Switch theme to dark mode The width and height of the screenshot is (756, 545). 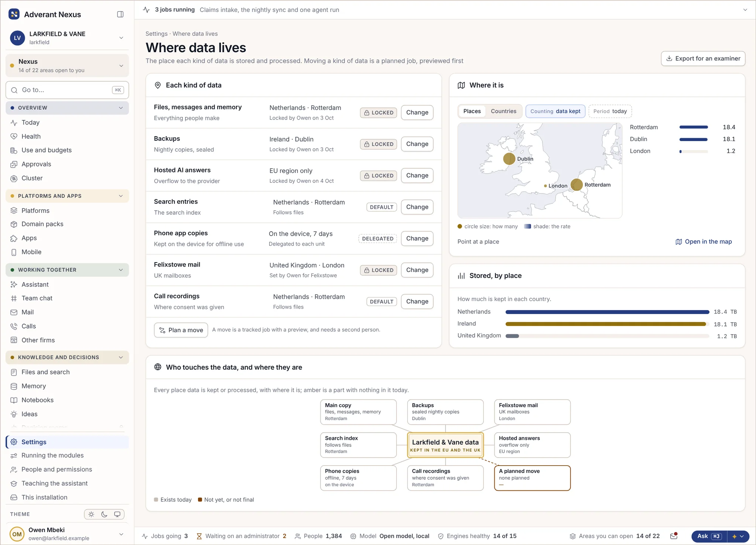point(104,514)
